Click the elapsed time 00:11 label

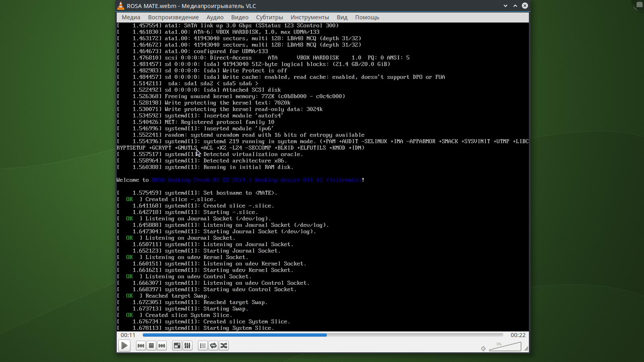[128, 335]
